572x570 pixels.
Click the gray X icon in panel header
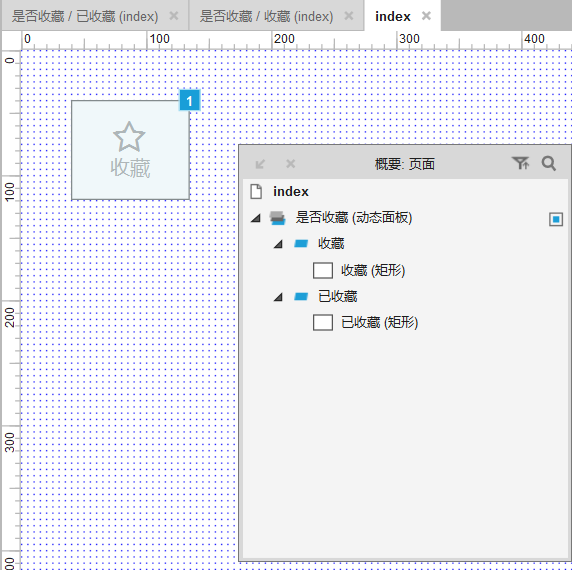[290, 164]
